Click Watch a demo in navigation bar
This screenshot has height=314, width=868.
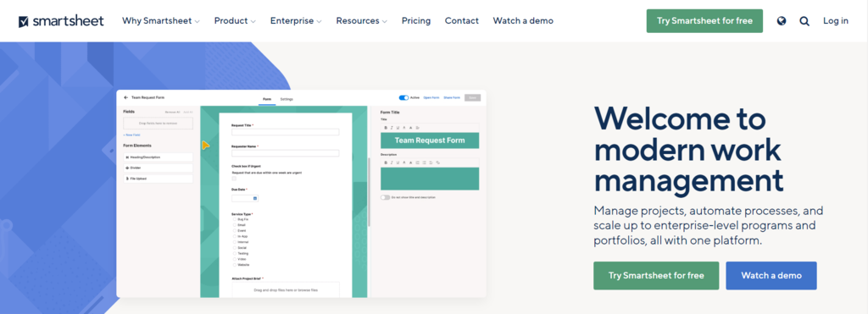(x=523, y=21)
